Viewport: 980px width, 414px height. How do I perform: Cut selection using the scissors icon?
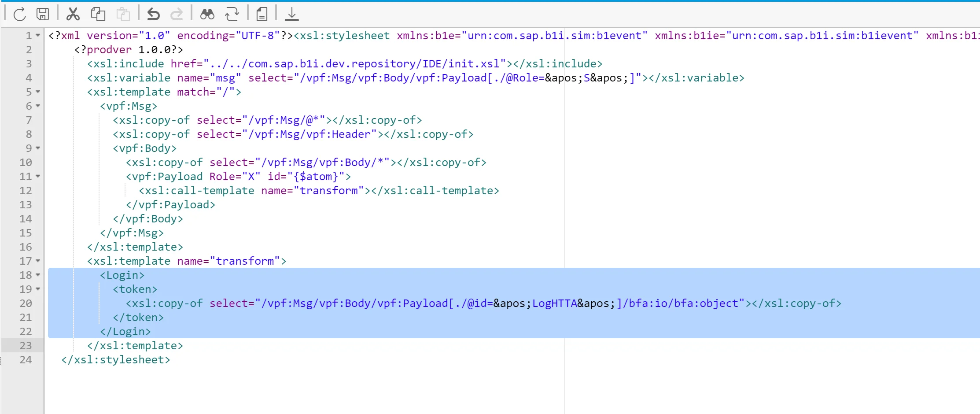pyautogui.click(x=73, y=14)
